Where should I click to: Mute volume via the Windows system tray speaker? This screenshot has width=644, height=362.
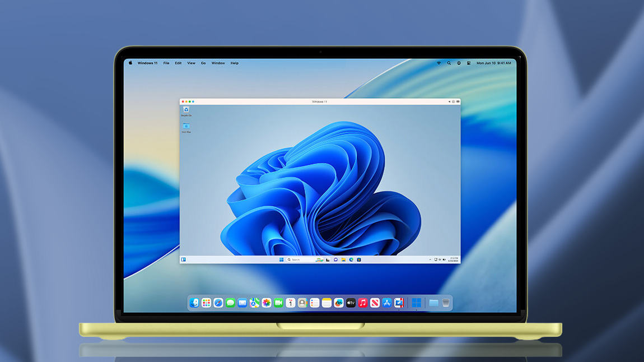click(444, 259)
